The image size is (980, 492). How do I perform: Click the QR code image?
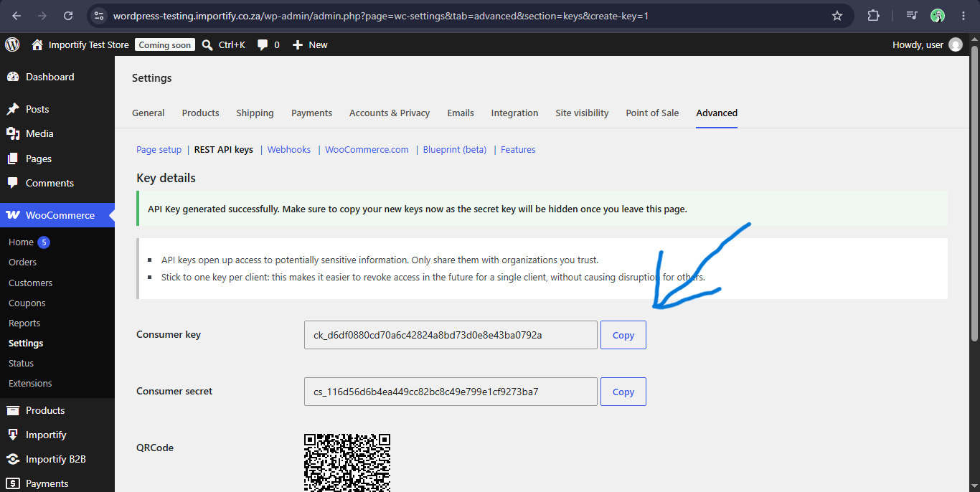point(347,463)
